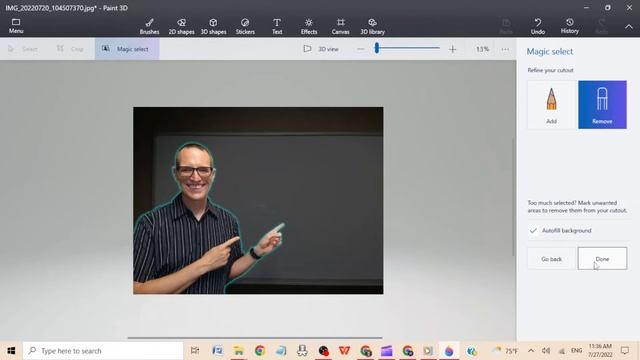Click the 75°F weather widget

[505, 351]
